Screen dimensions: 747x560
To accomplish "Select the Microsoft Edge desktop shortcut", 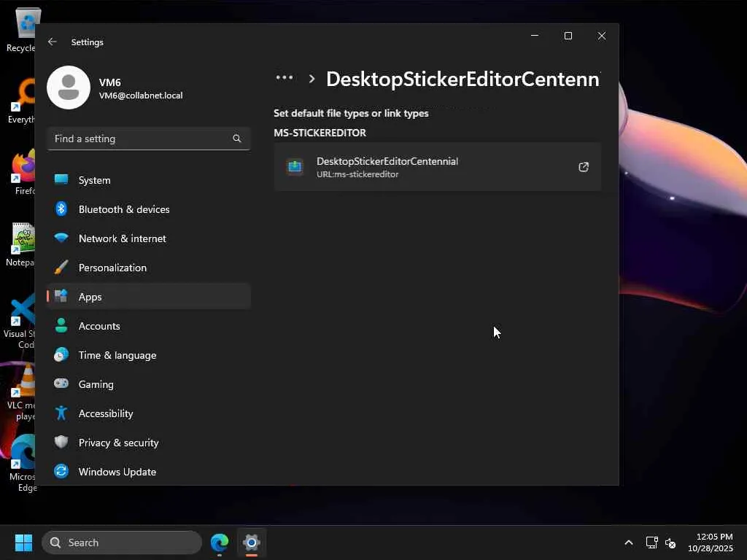I will pos(23,463).
